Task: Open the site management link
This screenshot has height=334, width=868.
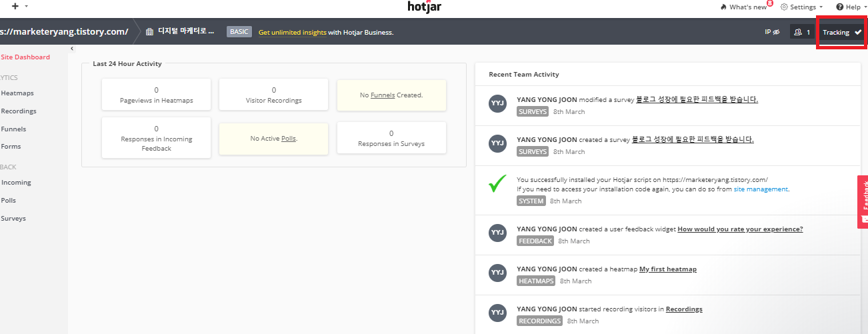Action: (761, 189)
